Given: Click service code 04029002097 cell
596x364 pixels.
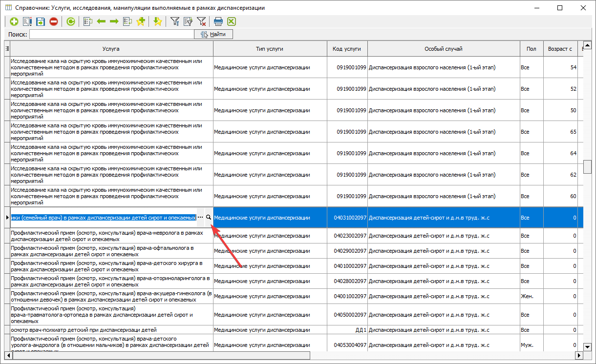Looking at the screenshot, I should [347, 251].
